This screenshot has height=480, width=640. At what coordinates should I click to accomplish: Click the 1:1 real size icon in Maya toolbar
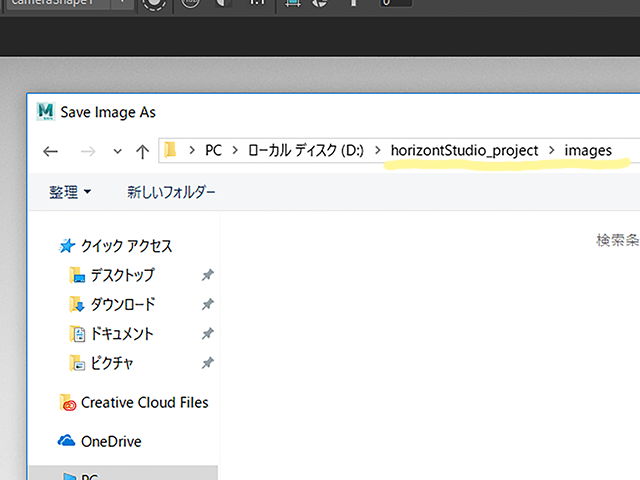pos(258,2)
